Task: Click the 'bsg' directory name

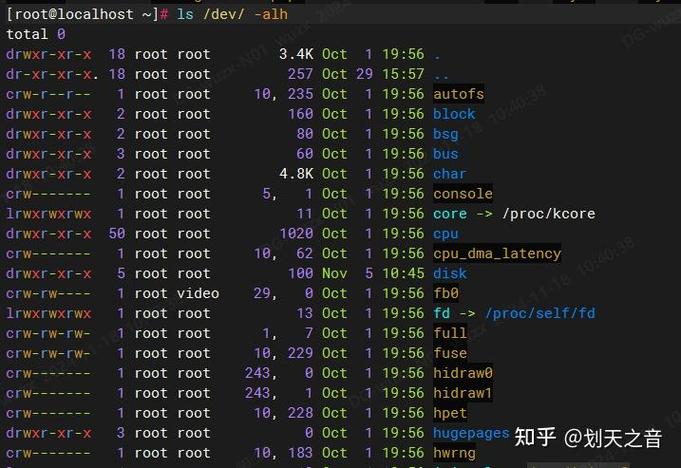Action: point(445,134)
